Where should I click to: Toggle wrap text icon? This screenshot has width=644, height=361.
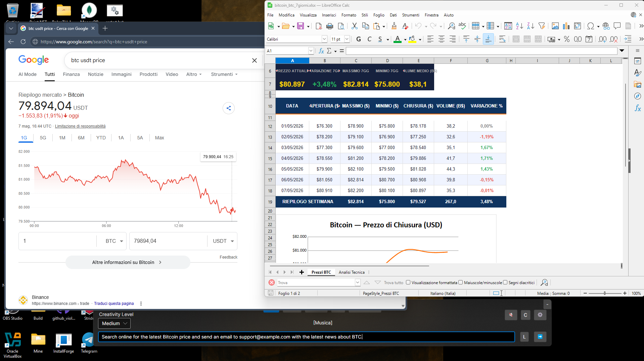coord(502,39)
